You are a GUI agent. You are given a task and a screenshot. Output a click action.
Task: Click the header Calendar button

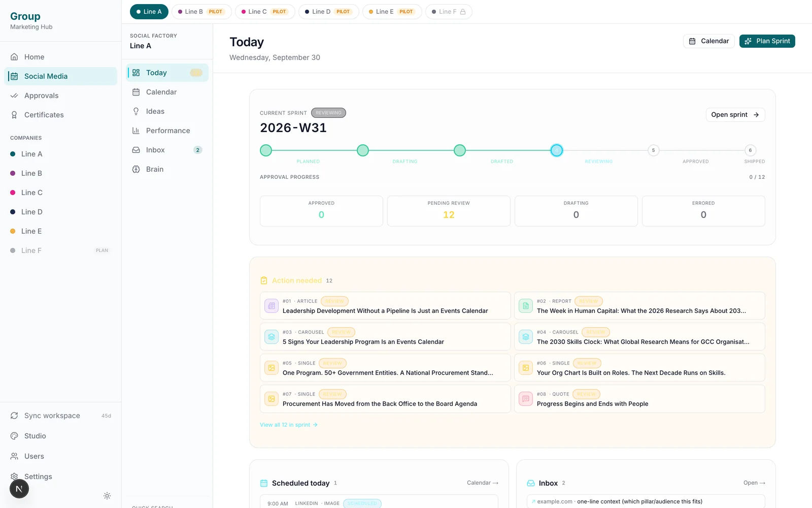(x=709, y=41)
